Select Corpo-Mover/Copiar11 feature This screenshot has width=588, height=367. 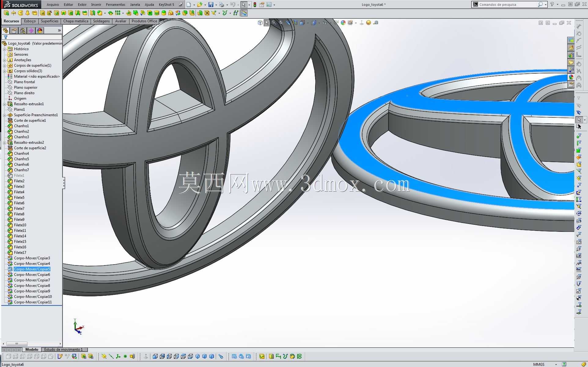33,302
